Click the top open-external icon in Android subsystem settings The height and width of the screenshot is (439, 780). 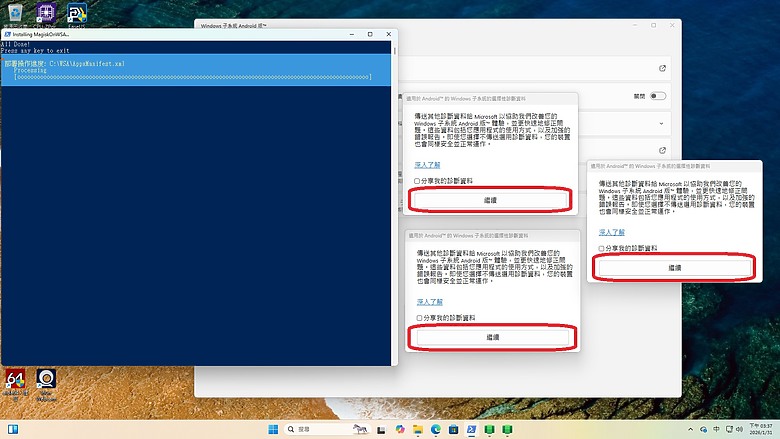662,69
